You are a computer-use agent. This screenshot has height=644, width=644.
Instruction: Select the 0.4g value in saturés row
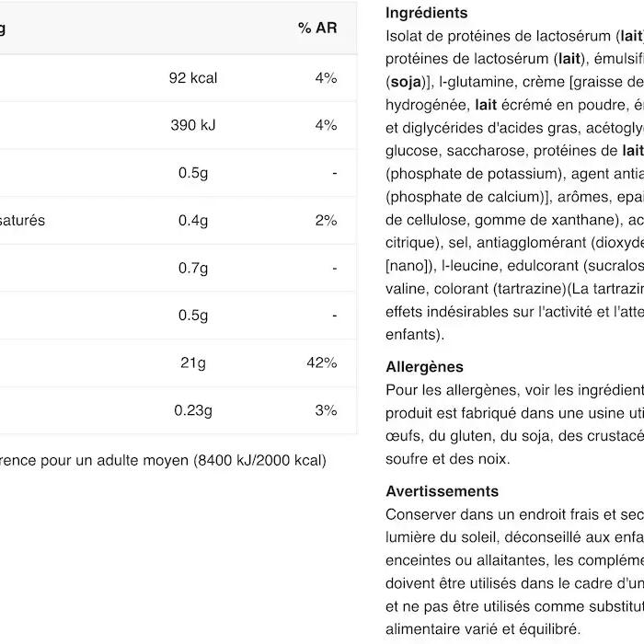coord(193,221)
